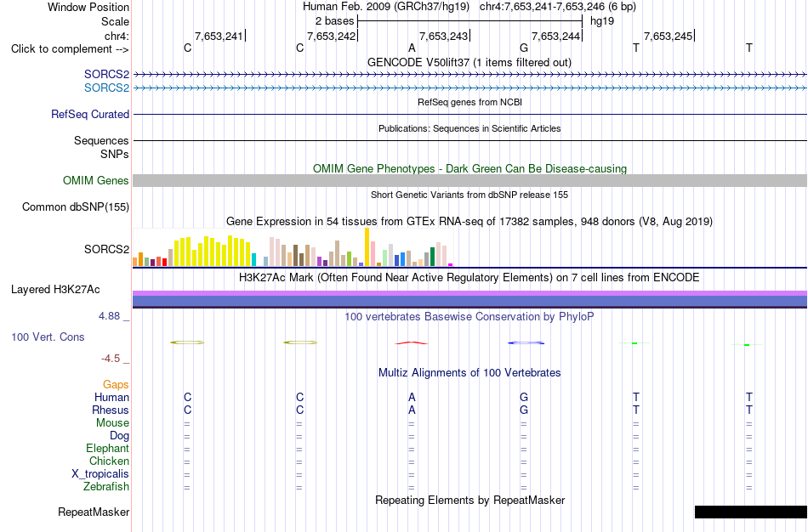Select the Rhesus species label

111,410
